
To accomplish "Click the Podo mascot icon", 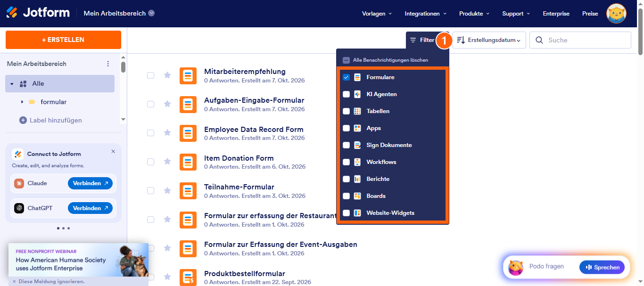I will click(x=516, y=267).
